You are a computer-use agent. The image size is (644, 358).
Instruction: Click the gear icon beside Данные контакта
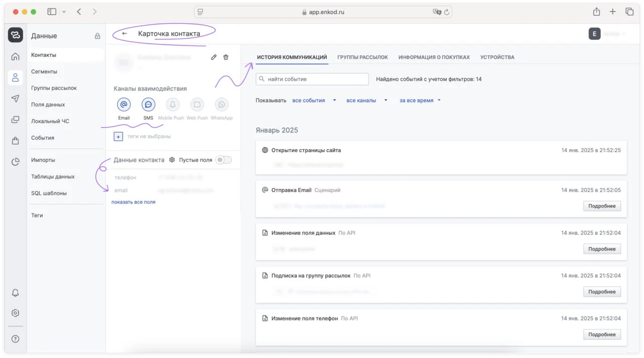pyautogui.click(x=172, y=160)
